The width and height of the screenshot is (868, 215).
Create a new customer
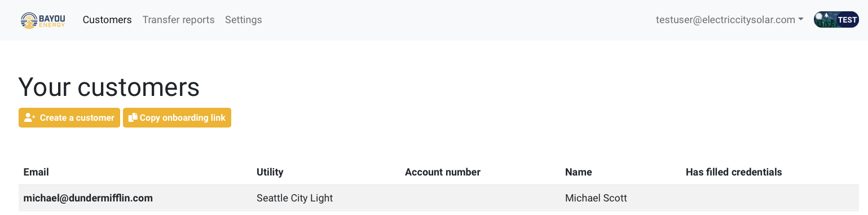[69, 118]
